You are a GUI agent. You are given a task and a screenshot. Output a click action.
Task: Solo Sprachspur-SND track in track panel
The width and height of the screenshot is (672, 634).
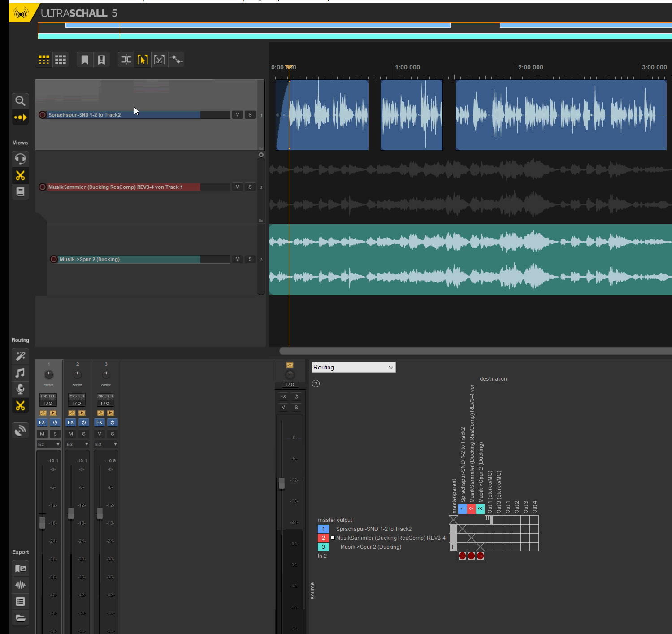[x=250, y=115]
